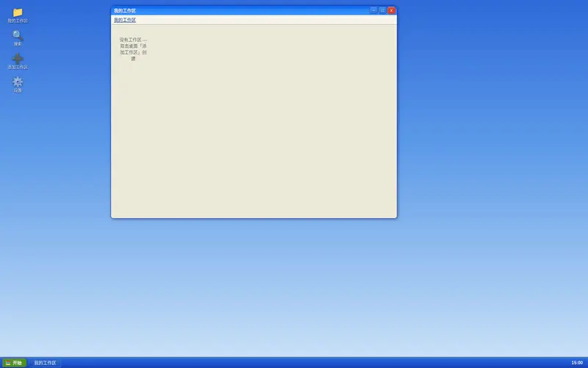Screen dimensions: 588x368
Task: Maximize the 我的工作区 window
Action: point(382,10)
